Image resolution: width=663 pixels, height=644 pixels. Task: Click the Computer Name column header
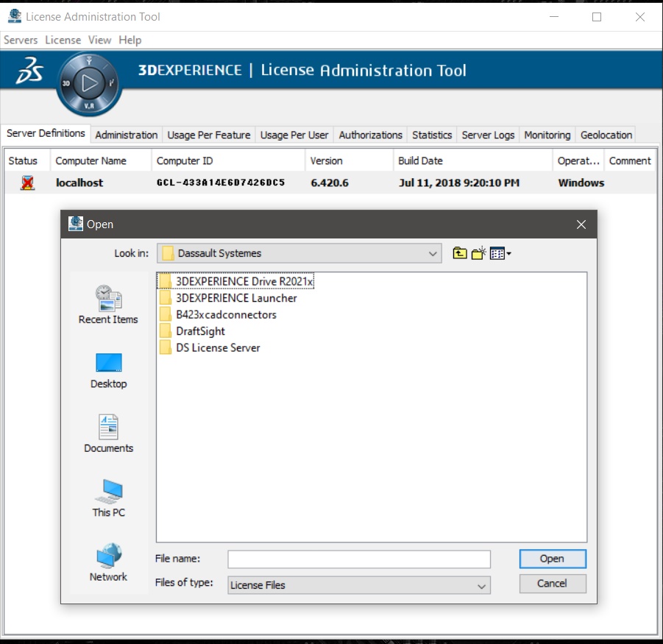[101, 161]
